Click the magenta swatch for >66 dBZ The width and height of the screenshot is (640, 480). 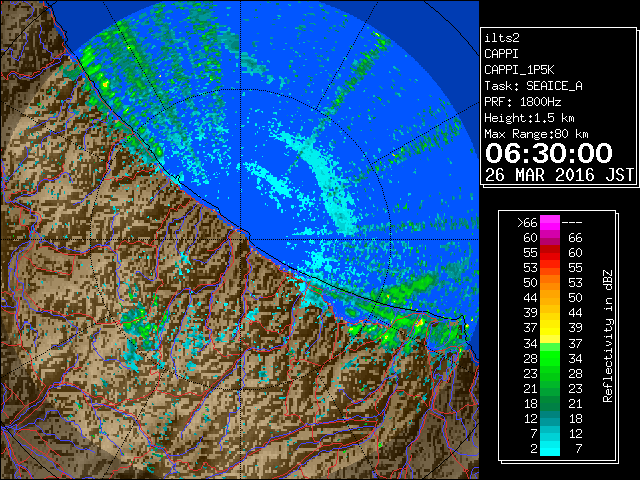click(550, 222)
